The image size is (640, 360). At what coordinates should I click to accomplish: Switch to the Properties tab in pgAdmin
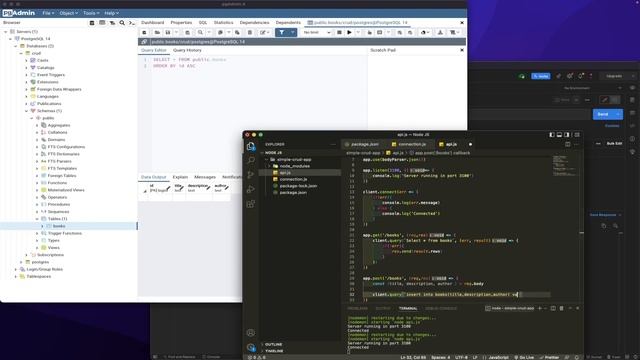[181, 22]
